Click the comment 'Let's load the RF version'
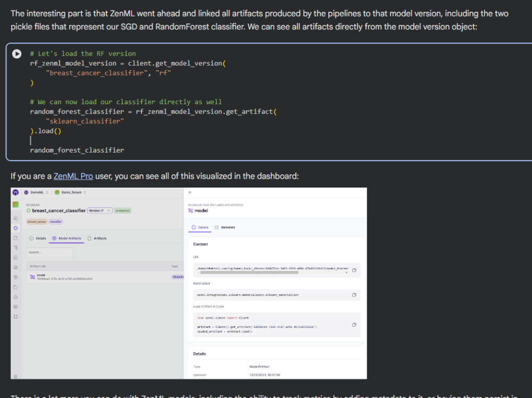The image size is (532, 398). click(83, 54)
